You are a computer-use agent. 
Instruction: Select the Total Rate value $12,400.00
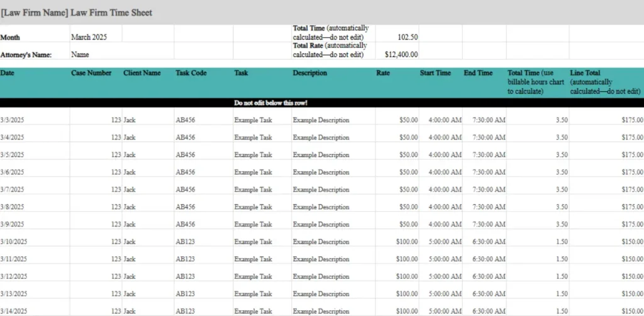[x=401, y=54]
